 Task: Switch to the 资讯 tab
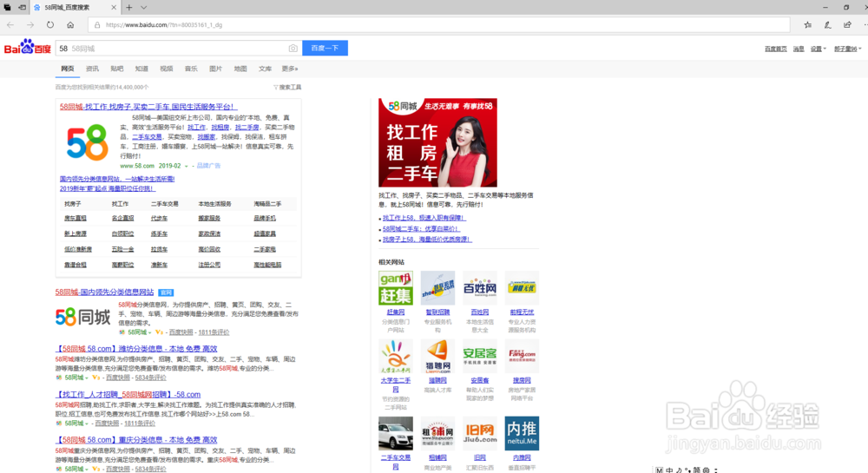pyautogui.click(x=92, y=69)
